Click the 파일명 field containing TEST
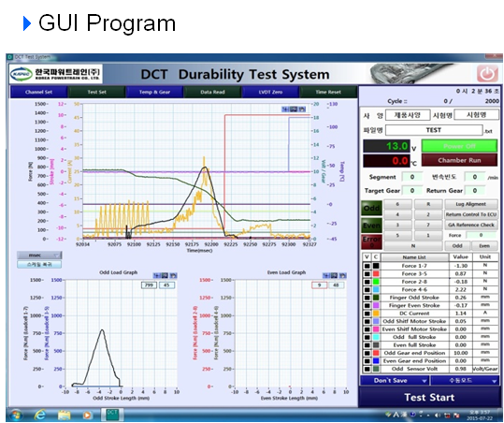504x423 pixels. tap(434, 130)
